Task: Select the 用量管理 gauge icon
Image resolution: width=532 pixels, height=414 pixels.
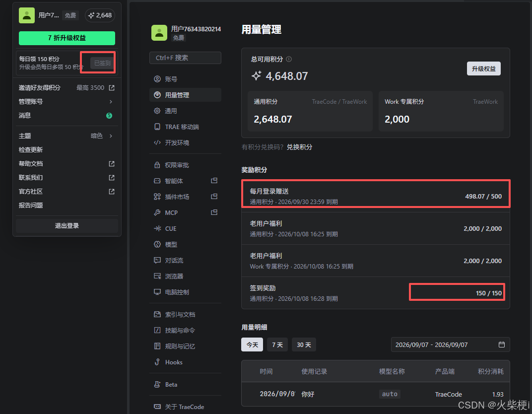Action: pyautogui.click(x=157, y=95)
